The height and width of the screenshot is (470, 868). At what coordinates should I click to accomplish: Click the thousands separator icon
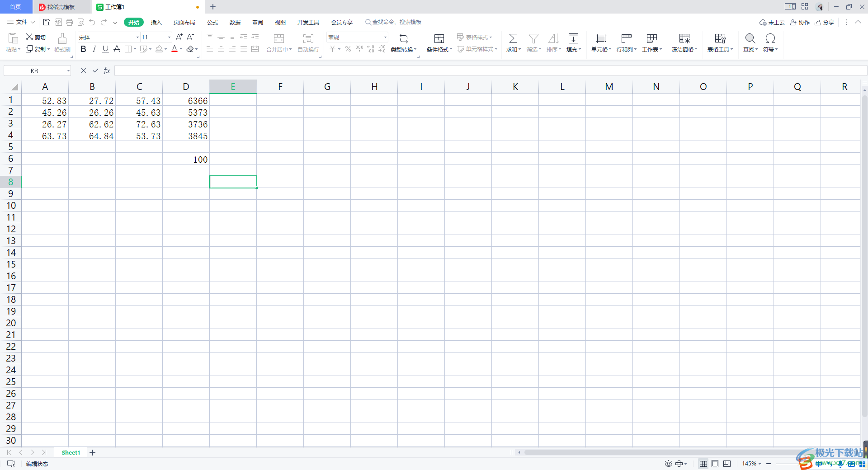pyautogui.click(x=359, y=49)
